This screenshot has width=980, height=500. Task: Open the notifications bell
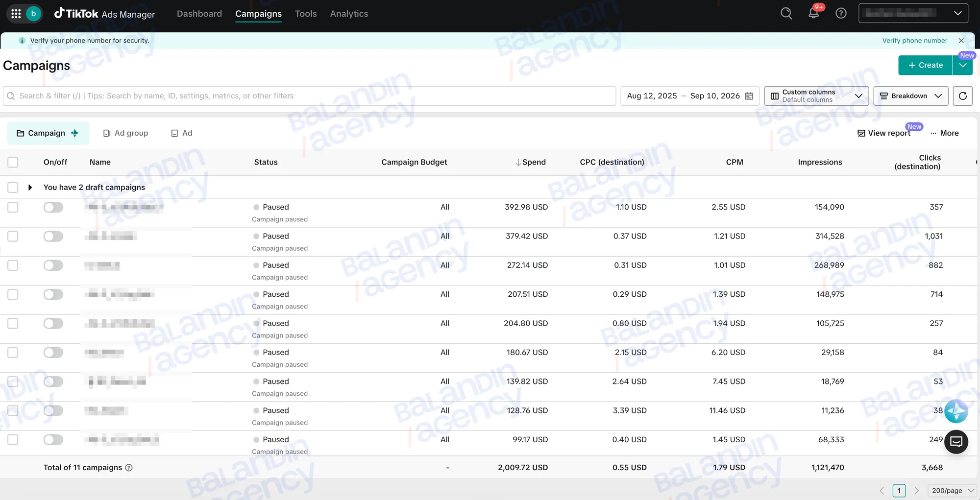tap(813, 13)
